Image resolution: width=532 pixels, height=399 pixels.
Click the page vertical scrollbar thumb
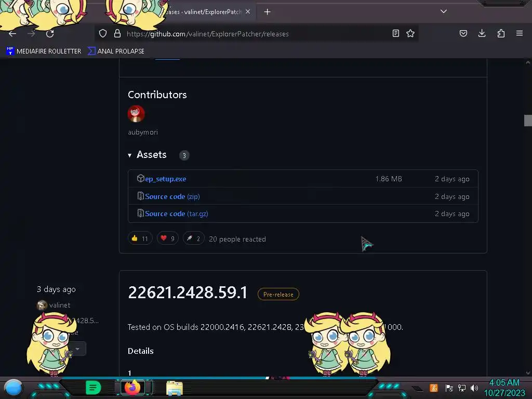[528, 121]
